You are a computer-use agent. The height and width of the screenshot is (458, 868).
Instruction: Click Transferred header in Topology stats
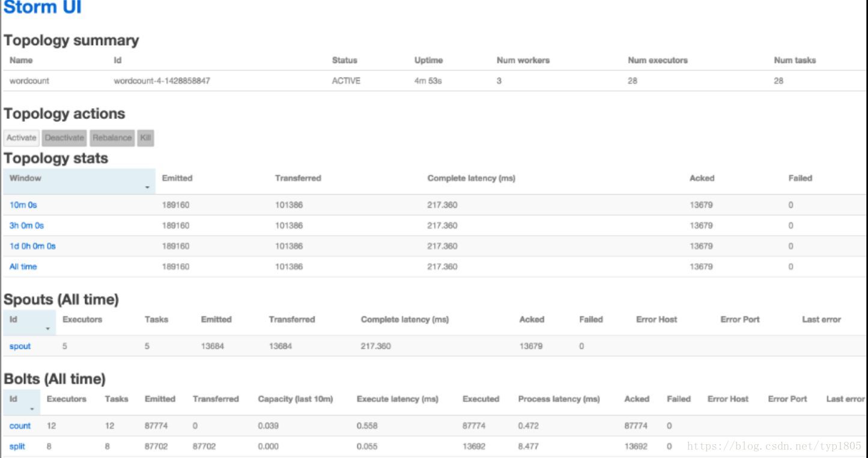(298, 178)
